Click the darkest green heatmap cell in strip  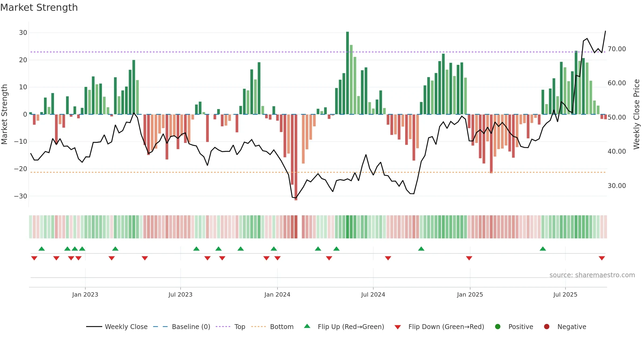coord(347,227)
